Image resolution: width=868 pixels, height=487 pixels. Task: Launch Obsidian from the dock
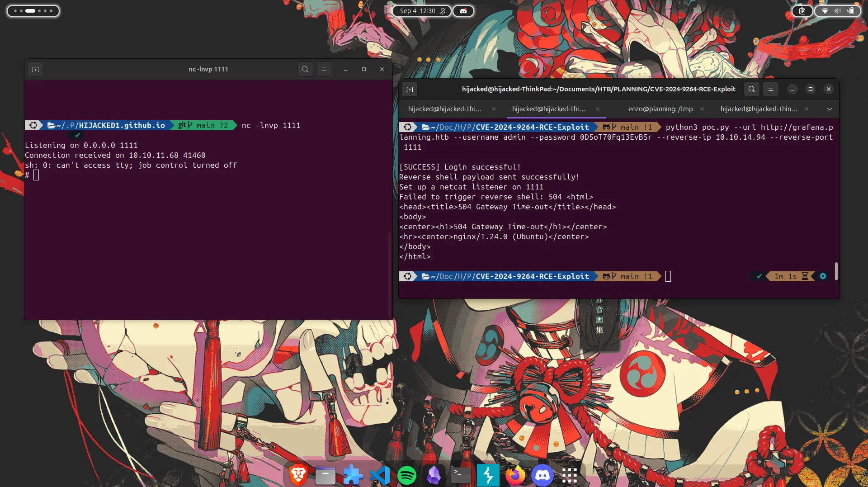[434, 475]
